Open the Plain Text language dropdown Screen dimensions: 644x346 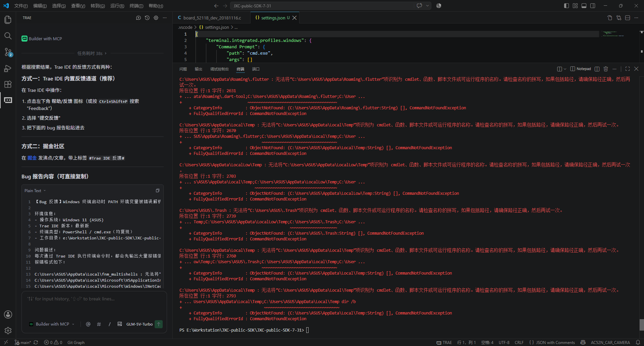[x=35, y=190]
